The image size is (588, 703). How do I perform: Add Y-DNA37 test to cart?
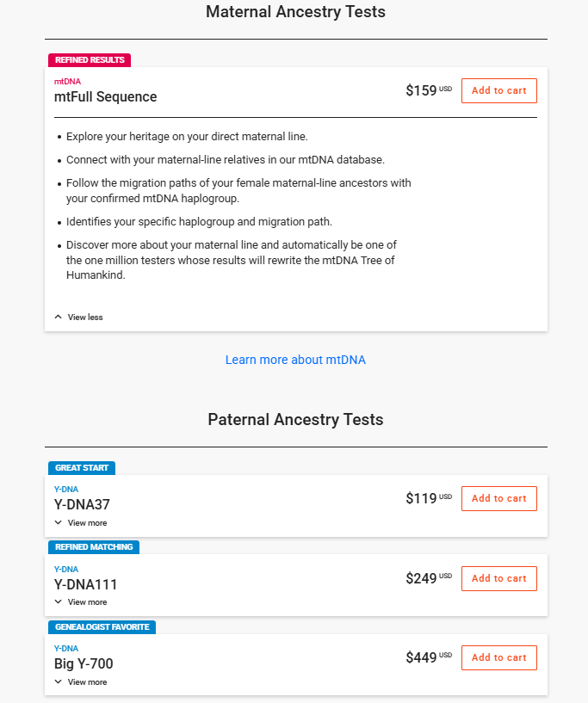pos(498,498)
